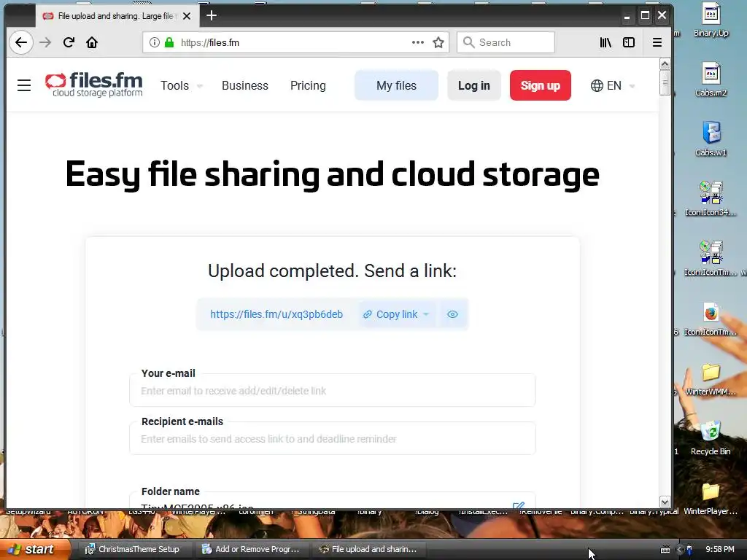Open the Pricing page
This screenshot has height=560, width=747.
click(x=308, y=86)
